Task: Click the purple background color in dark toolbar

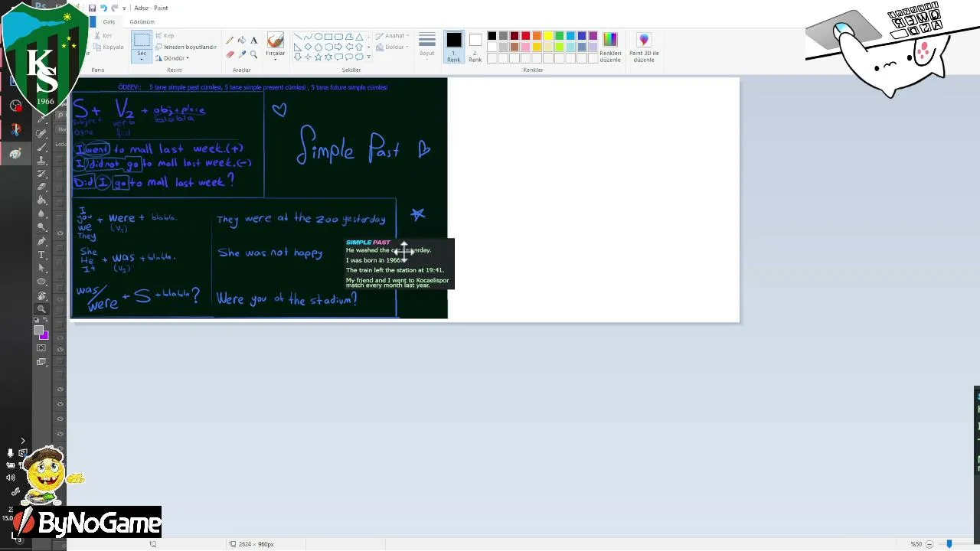Action: pyautogui.click(x=44, y=335)
